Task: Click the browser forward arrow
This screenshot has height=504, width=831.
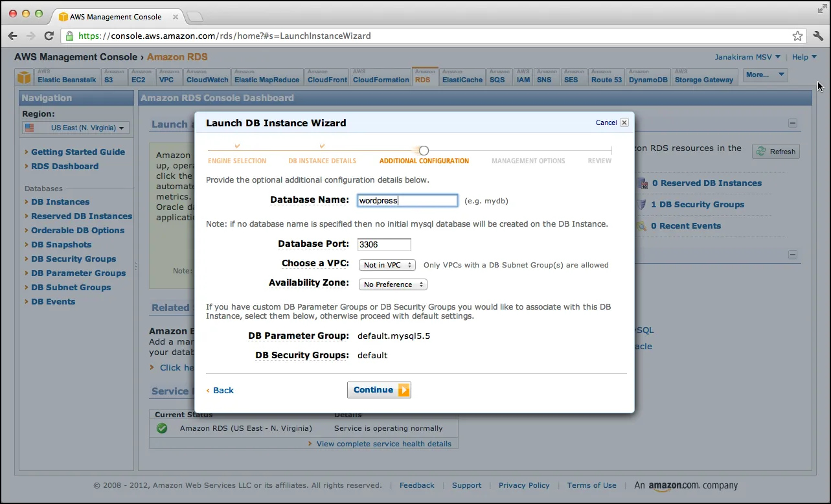Action: 30,36
